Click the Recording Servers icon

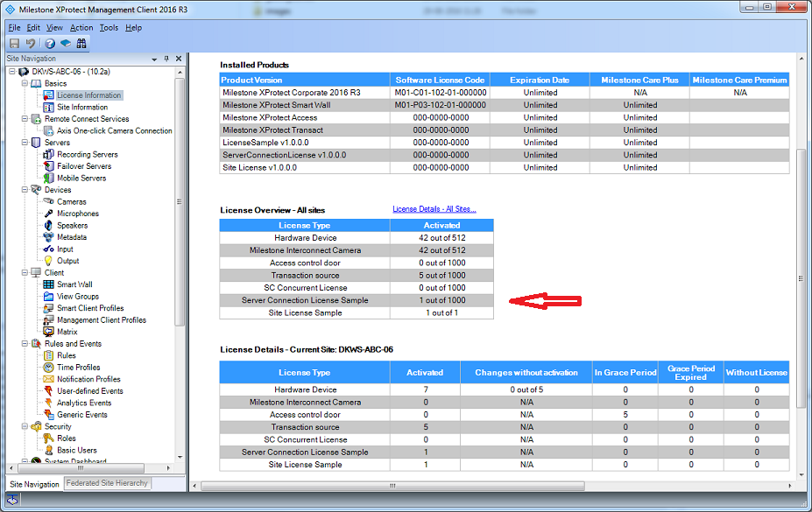point(49,155)
